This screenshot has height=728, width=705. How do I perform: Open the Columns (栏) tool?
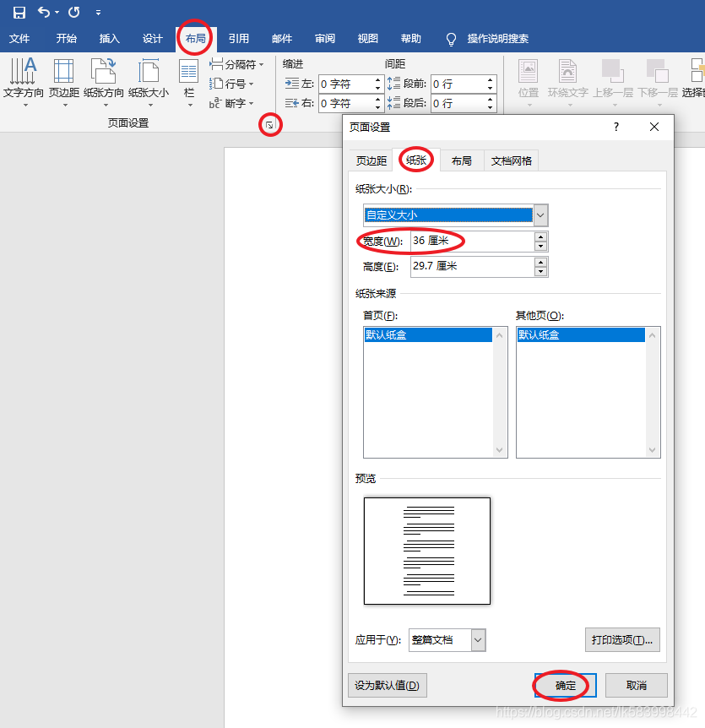[x=189, y=82]
